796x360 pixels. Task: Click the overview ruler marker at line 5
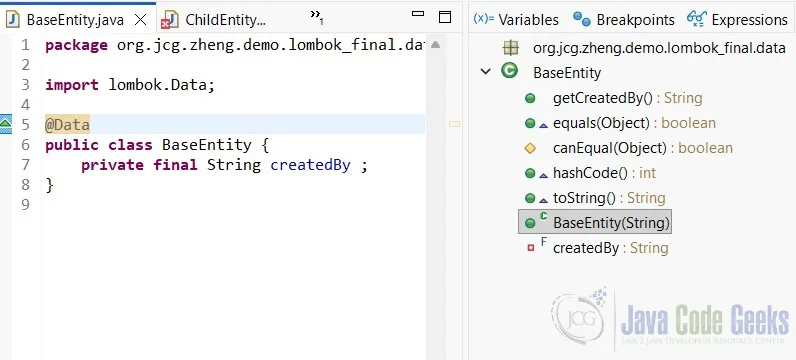[x=454, y=124]
